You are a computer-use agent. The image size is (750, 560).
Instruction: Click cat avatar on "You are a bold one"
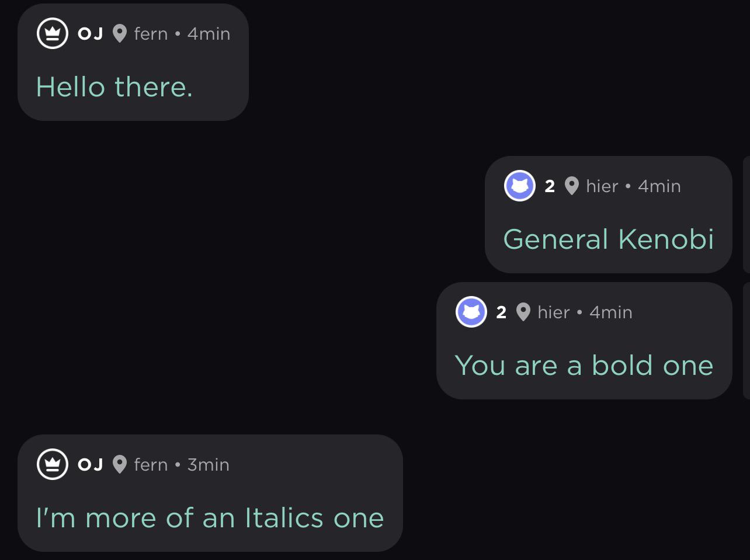tap(471, 312)
